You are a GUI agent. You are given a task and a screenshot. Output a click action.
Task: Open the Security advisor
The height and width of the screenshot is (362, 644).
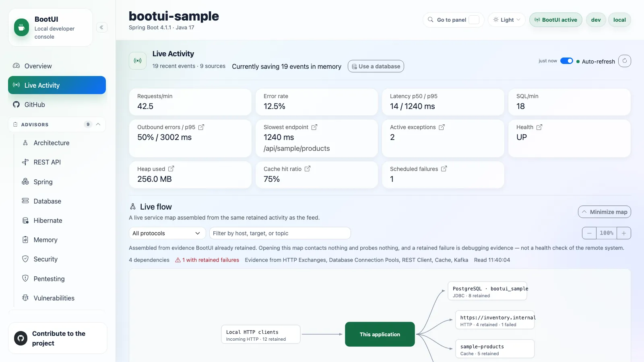[x=60, y=259]
